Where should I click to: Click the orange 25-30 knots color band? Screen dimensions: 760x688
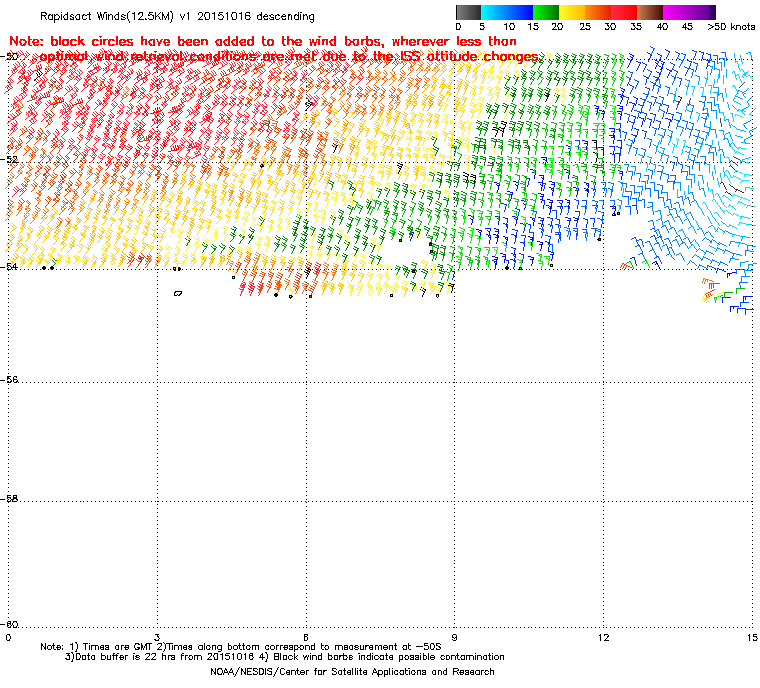pyautogui.click(x=598, y=12)
